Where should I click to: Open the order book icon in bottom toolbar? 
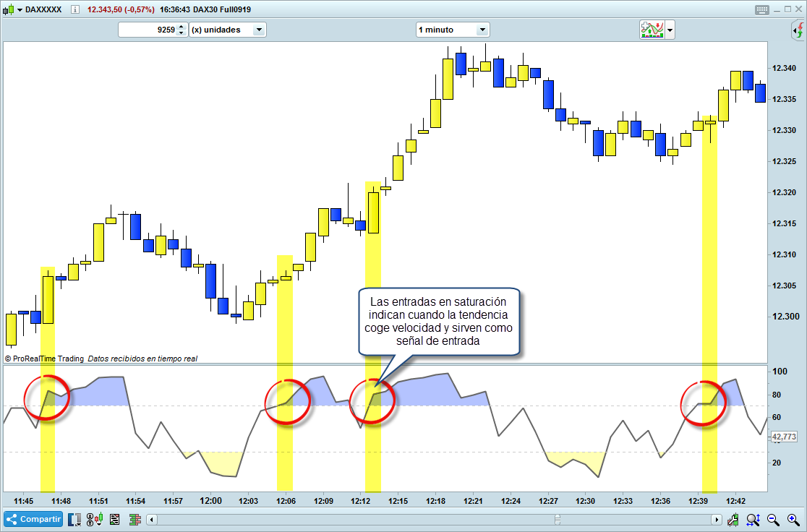(x=134, y=519)
